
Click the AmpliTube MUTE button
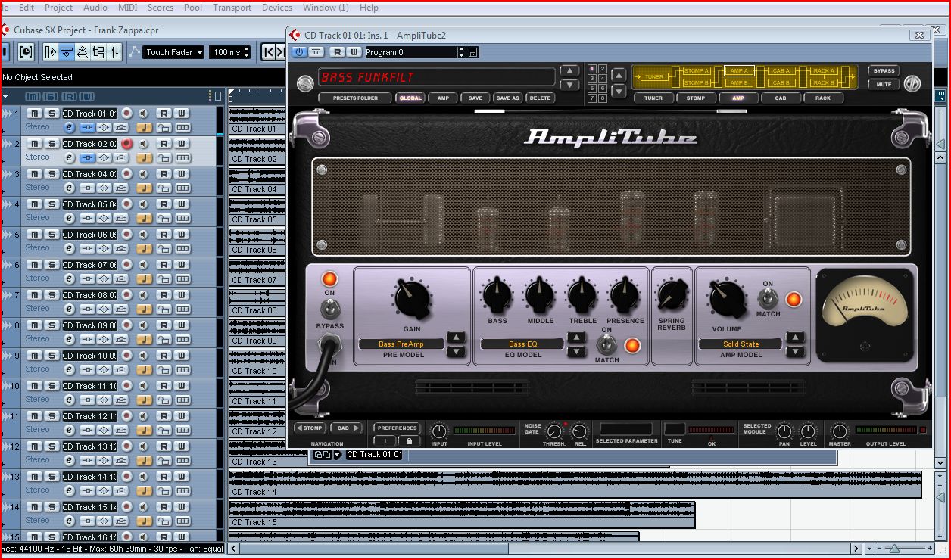(x=884, y=85)
